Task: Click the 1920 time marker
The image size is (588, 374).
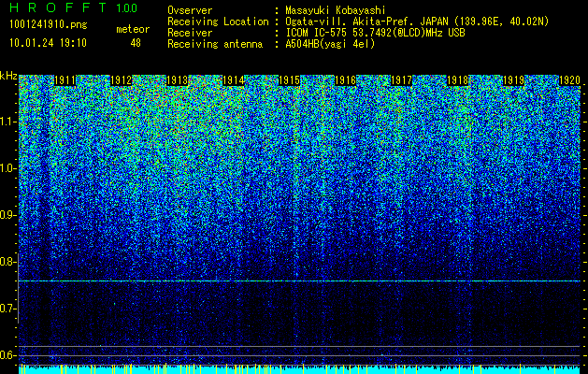Action: (569, 80)
